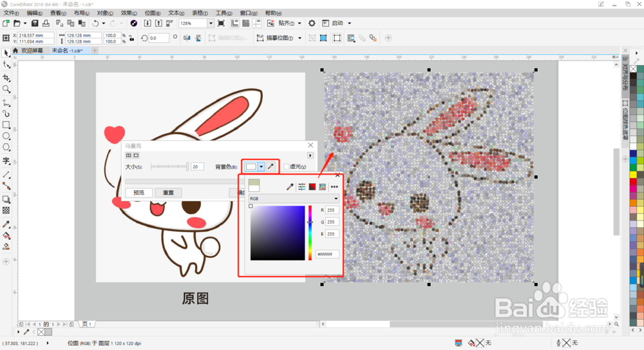Select the Pick tool in the toolbox
This screenshot has width=644, height=350.
[6, 53]
